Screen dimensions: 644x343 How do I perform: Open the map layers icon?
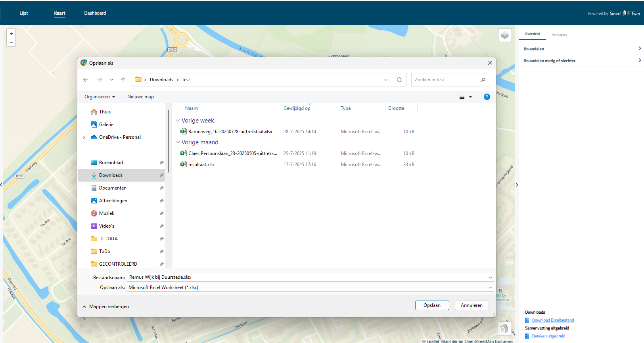(504, 35)
